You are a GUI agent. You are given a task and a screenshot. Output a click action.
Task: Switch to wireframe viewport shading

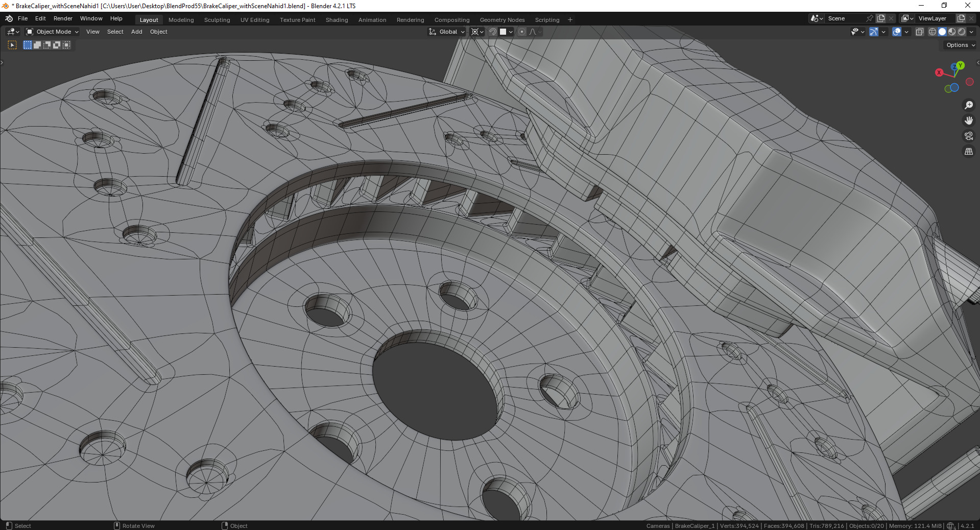933,32
